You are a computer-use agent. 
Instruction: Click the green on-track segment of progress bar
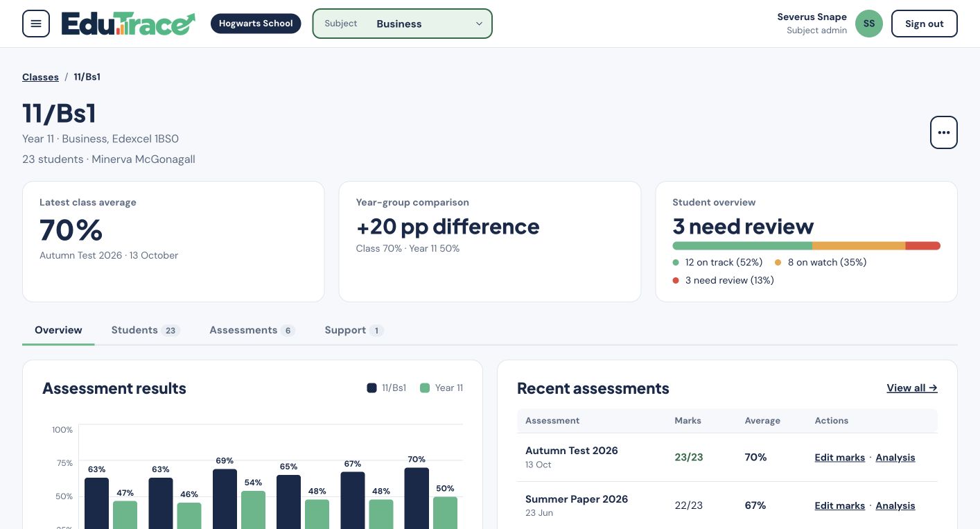tap(742, 246)
